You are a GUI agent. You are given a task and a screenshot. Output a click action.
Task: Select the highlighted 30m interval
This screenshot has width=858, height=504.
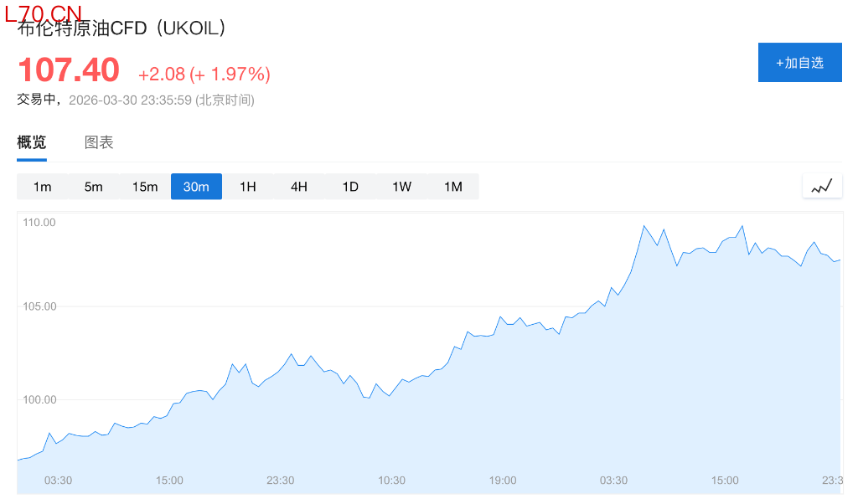[196, 187]
